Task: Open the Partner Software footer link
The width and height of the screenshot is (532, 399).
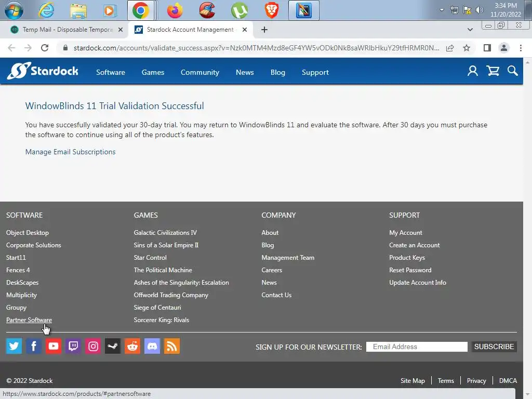Action: 29,320
